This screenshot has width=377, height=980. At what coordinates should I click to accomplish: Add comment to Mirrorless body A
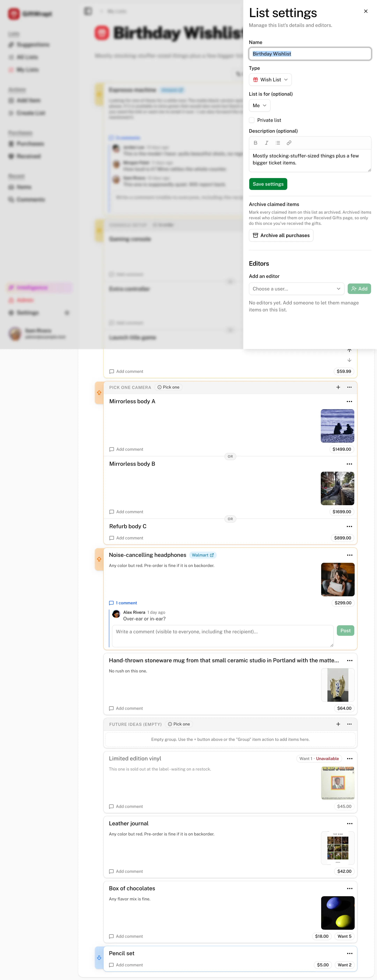click(126, 449)
